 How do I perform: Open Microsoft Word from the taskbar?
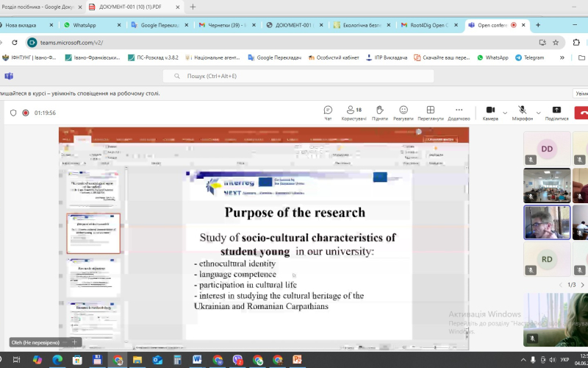click(x=197, y=360)
